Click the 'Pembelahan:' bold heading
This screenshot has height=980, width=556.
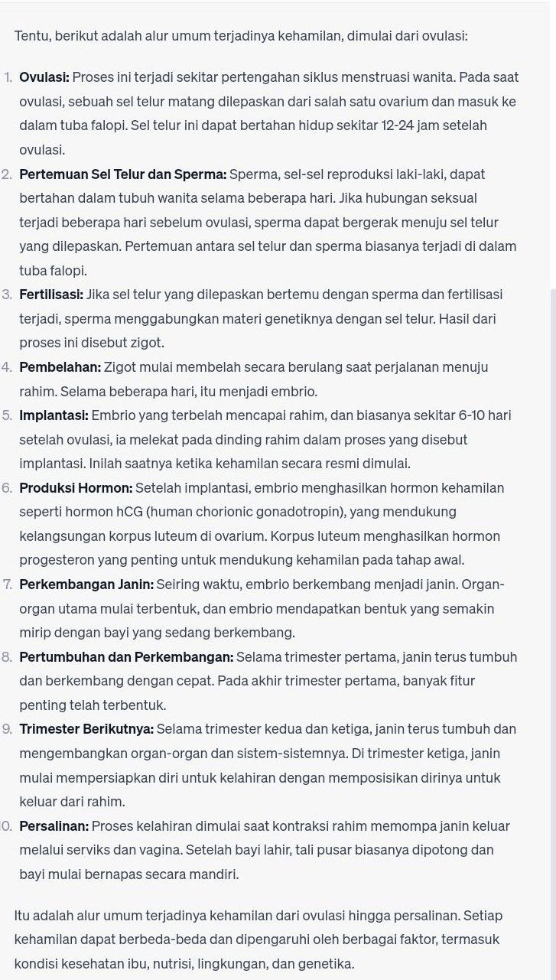tap(60, 367)
